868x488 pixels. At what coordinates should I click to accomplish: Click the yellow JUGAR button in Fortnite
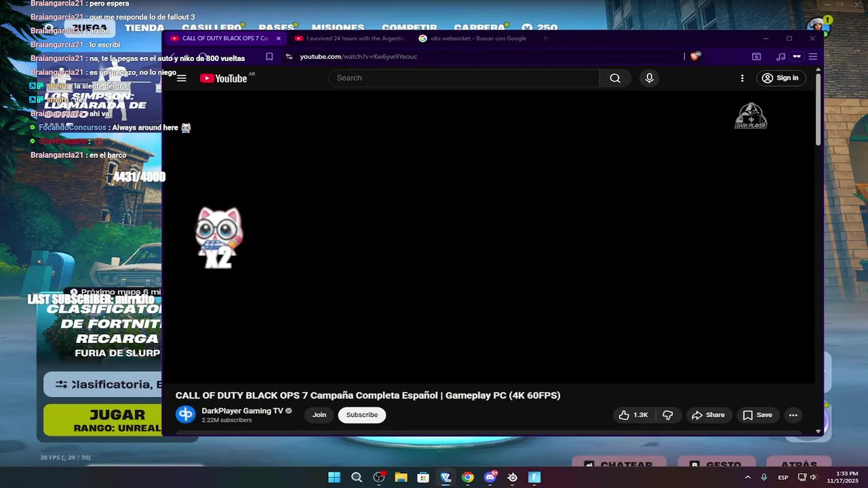[x=102, y=420]
